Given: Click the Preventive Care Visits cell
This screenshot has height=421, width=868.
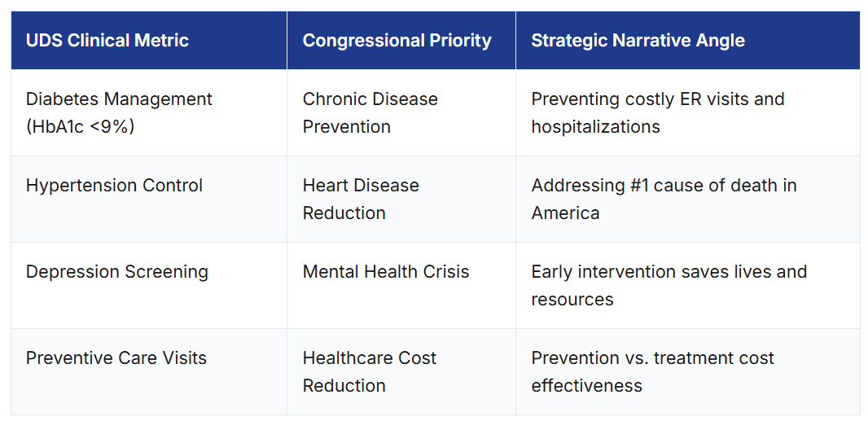Looking at the screenshot, I should point(116,358).
